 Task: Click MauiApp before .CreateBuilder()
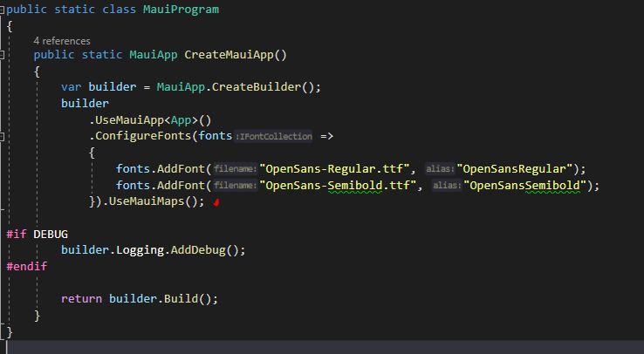coord(181,87)
